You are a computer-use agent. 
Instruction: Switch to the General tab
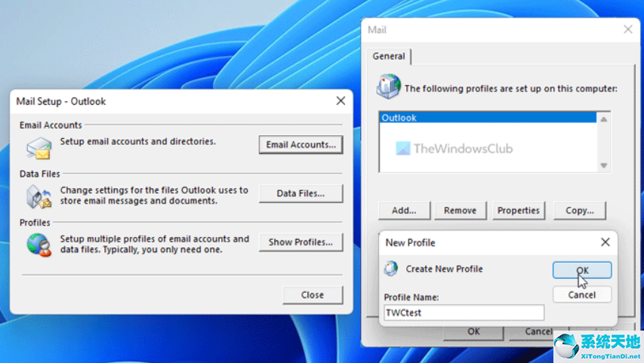click(389, 56)
